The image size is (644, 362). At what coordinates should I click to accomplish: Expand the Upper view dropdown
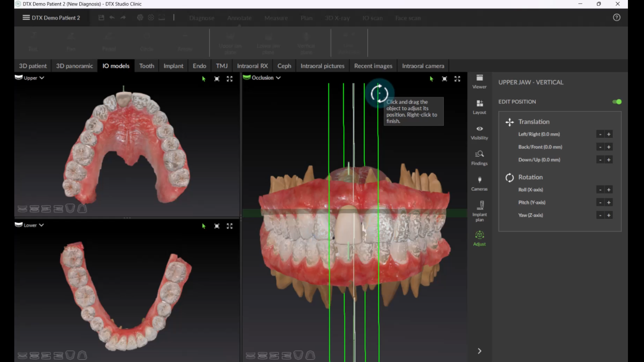42,78
